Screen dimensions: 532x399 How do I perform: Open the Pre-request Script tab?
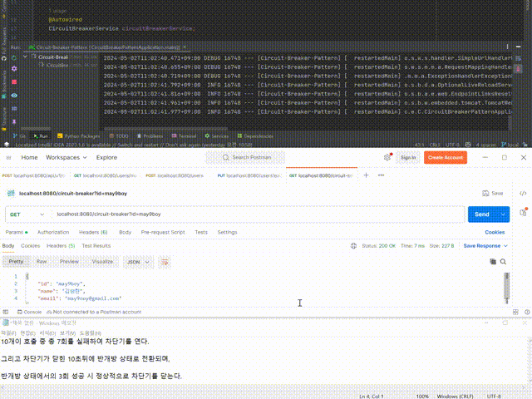(163, 232)
